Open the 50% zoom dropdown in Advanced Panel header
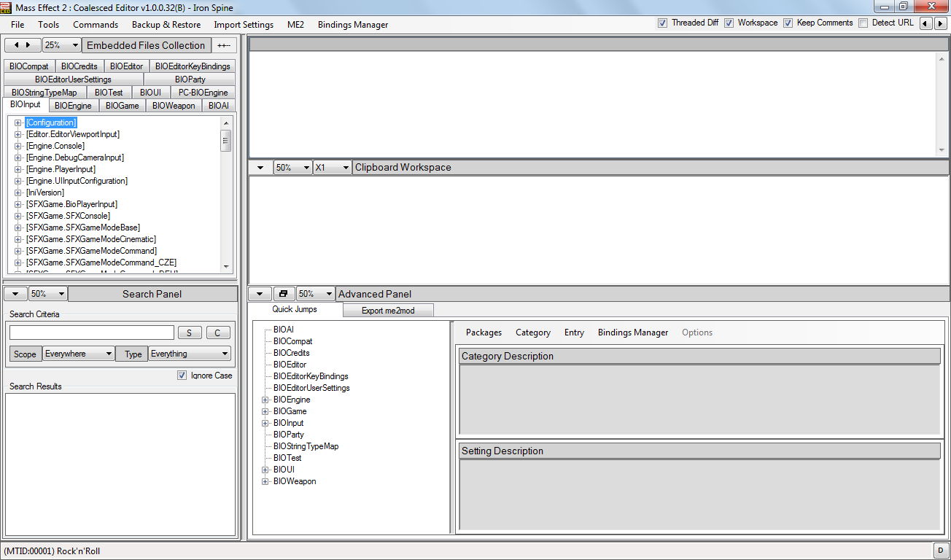This screenshot has height=560, width=951. pos(316,294)
